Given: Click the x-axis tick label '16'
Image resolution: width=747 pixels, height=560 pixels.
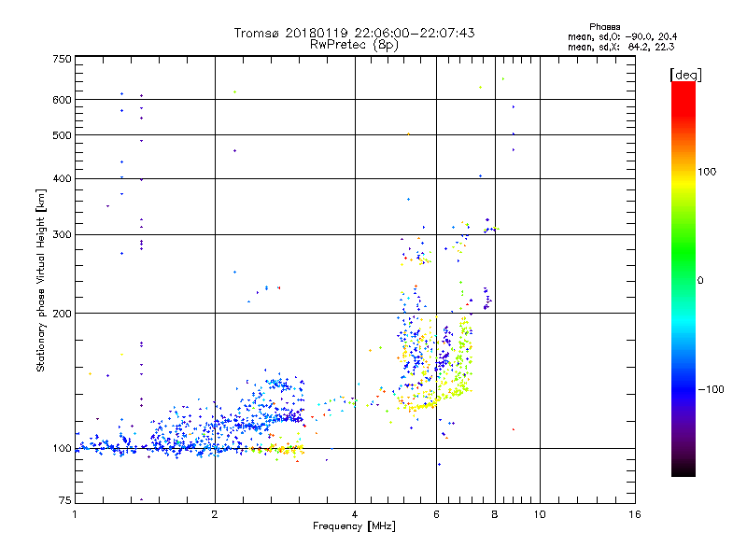Looking at the screenshot, I should click(635, 514).
